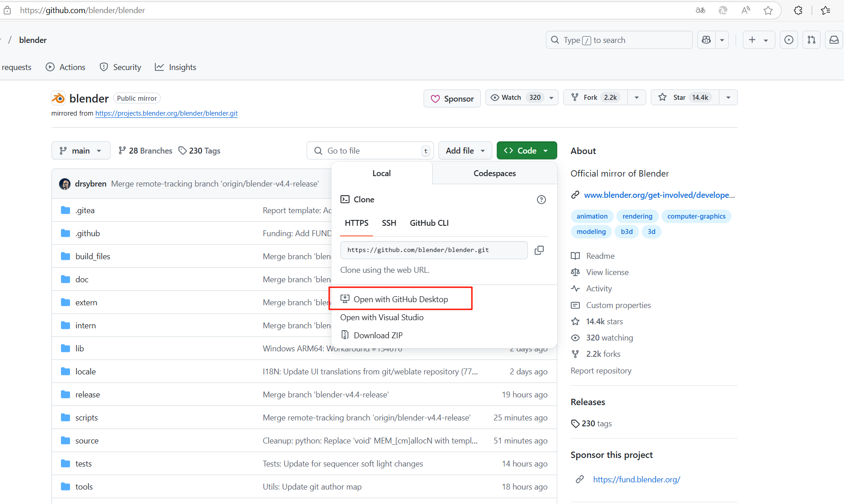Viewport: 844px width, 504px height.
Task: Open the extern folder
Action: 86,303
